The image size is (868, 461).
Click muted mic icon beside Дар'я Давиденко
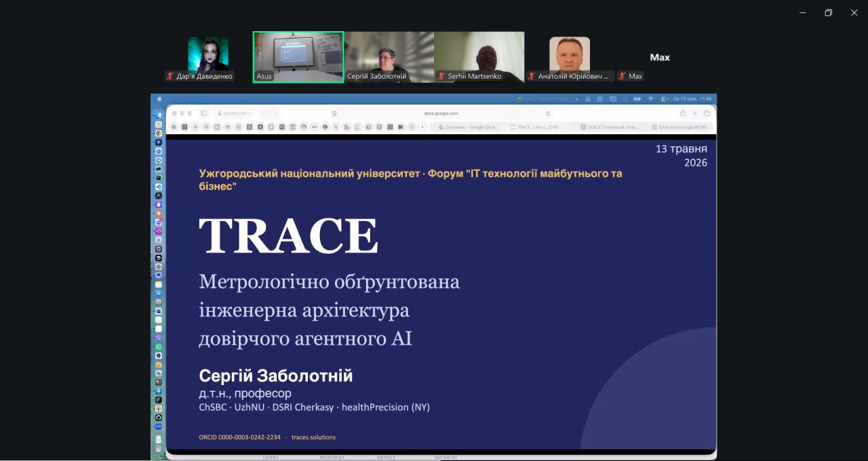click(x=170, y=77)
